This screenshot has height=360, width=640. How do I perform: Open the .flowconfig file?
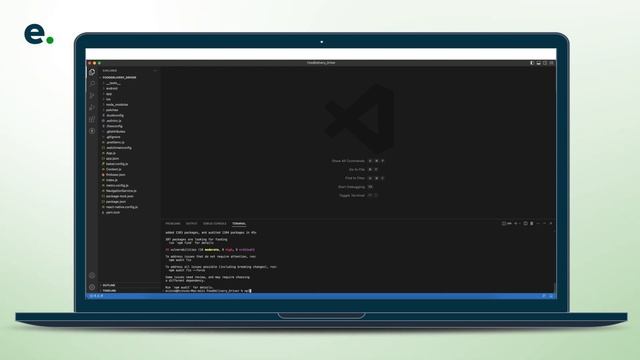click(114, 126)
